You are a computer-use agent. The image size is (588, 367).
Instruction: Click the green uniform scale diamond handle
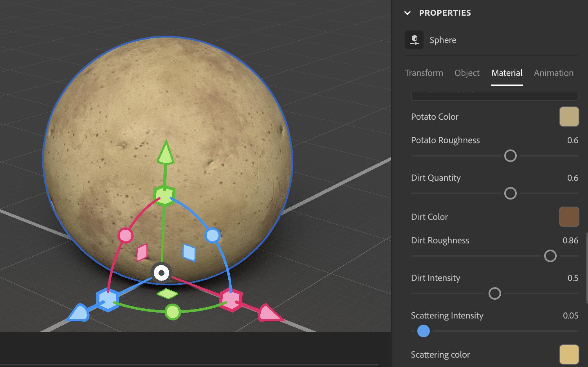coord(168,293)
